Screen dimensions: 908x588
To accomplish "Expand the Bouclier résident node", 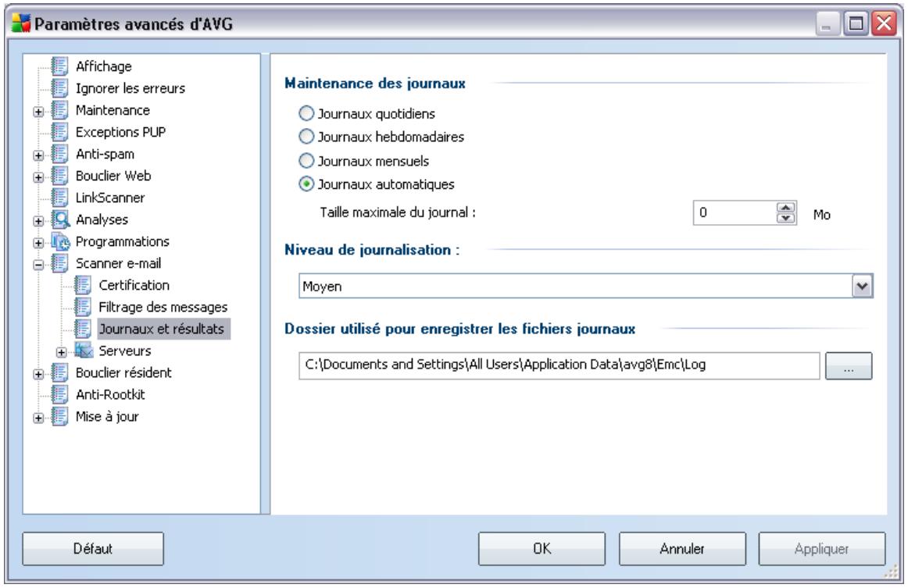I will [x=38, y=375].
